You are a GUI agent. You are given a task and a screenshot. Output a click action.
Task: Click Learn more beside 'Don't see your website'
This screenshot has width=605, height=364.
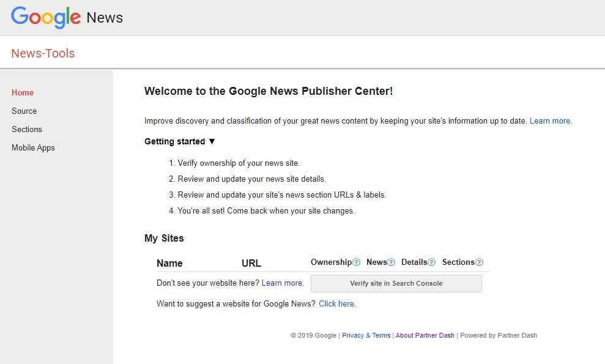pos(281,283)
